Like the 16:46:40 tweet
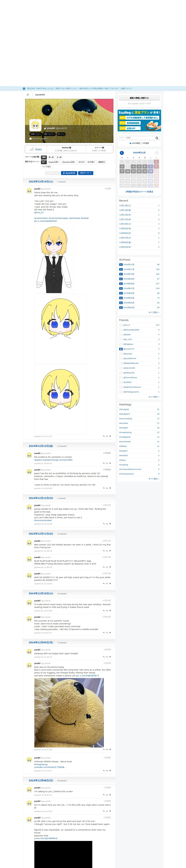 coord(110,488)
